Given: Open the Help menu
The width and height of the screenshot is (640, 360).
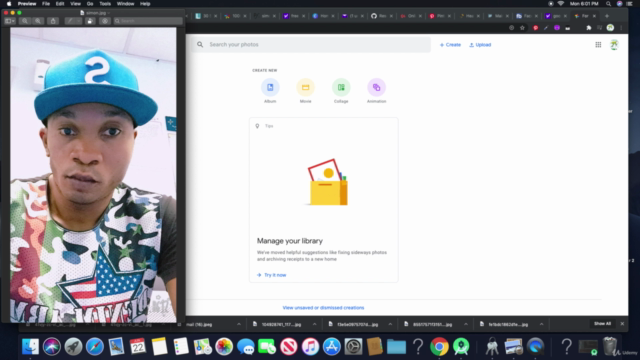Looking at the screenshot, I should [x=145, y=4].
